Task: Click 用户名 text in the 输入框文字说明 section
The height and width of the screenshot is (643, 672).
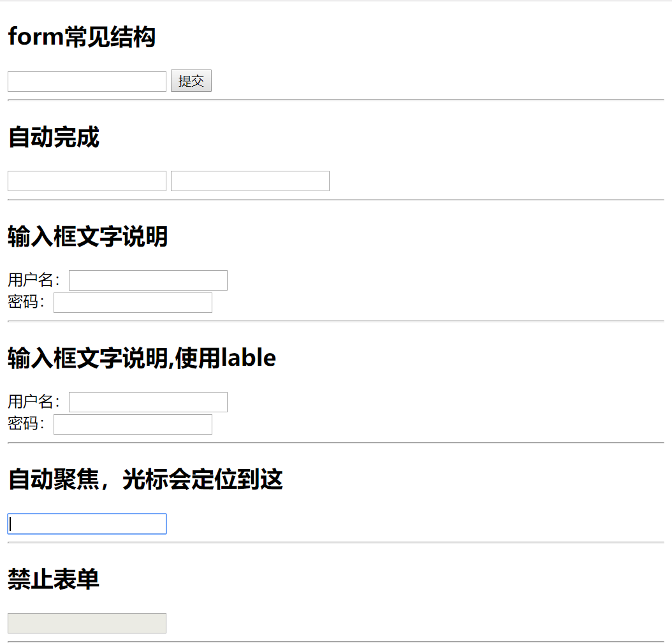Action: point(33,280)
